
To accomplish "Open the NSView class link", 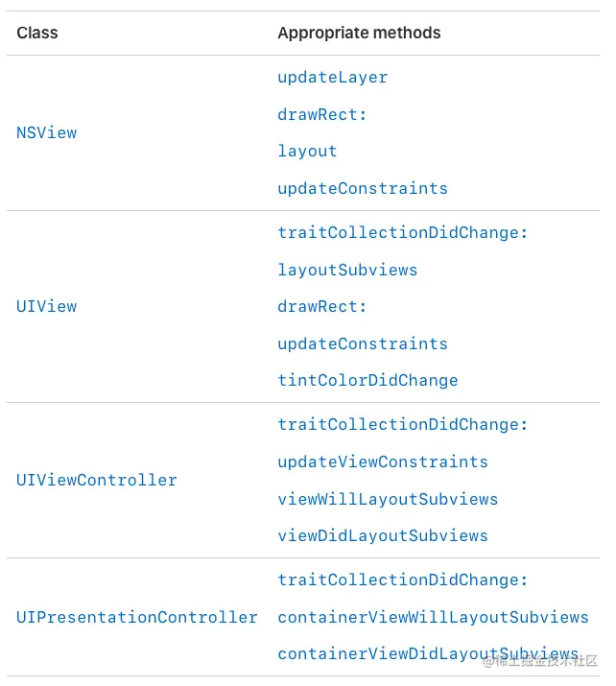I will 46,132.
